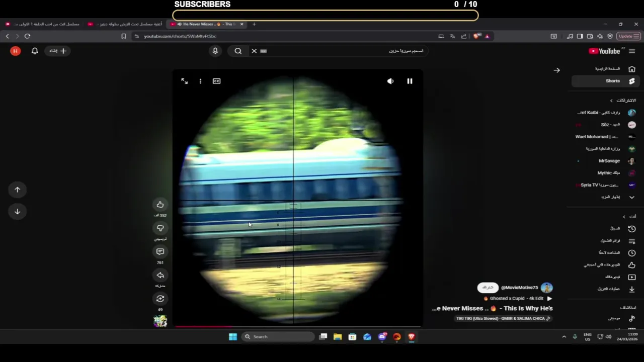The width and height of the screenshot is (644, 362).
Task: Open Brave Rewards triangle icon
Action: 487,36
